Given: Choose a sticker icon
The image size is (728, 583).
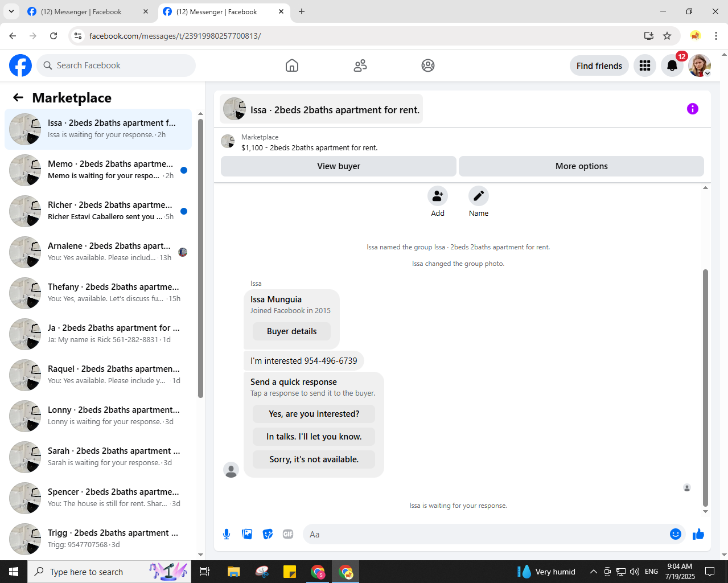Looking at the screenshot, I should pyautogui.click(x=268, y=534).
